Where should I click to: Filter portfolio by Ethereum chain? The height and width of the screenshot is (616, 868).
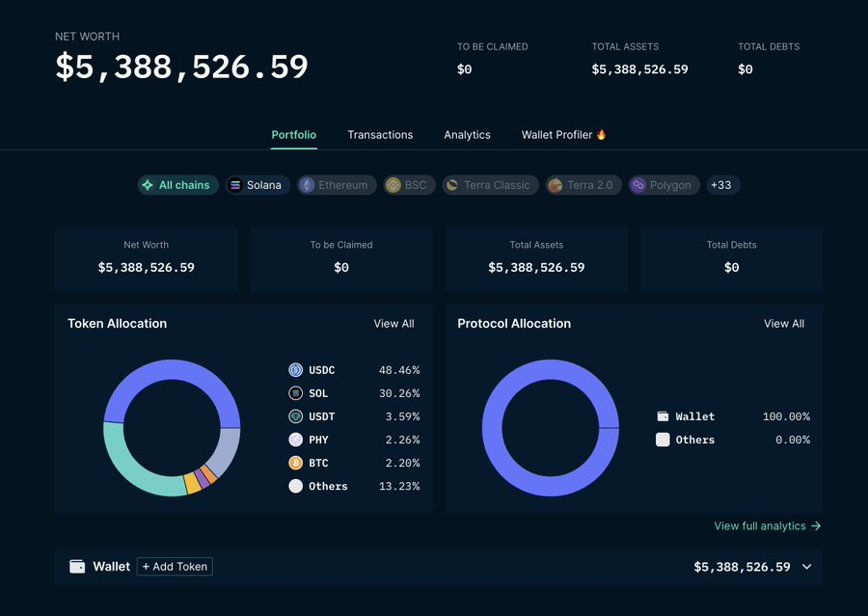[337, 185]
